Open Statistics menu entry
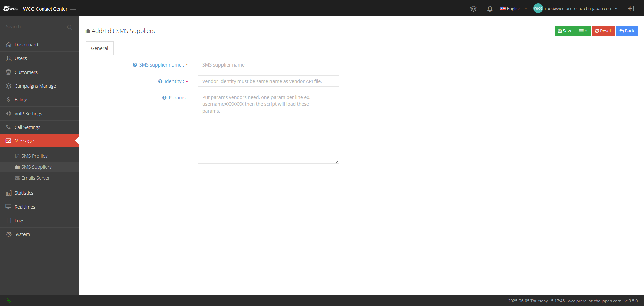 [x=39, y=193]
